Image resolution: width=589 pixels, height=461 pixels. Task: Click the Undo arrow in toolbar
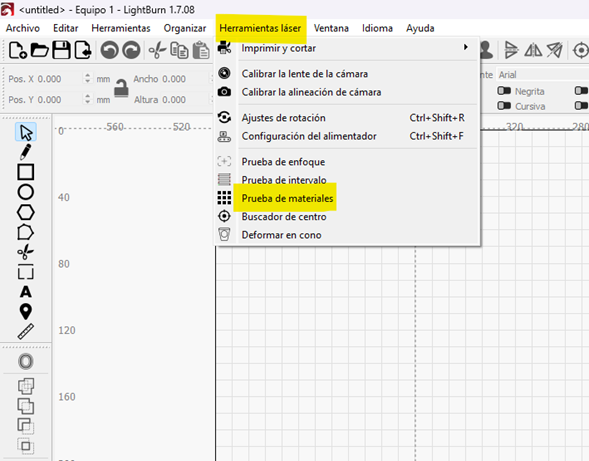[109, 50]
